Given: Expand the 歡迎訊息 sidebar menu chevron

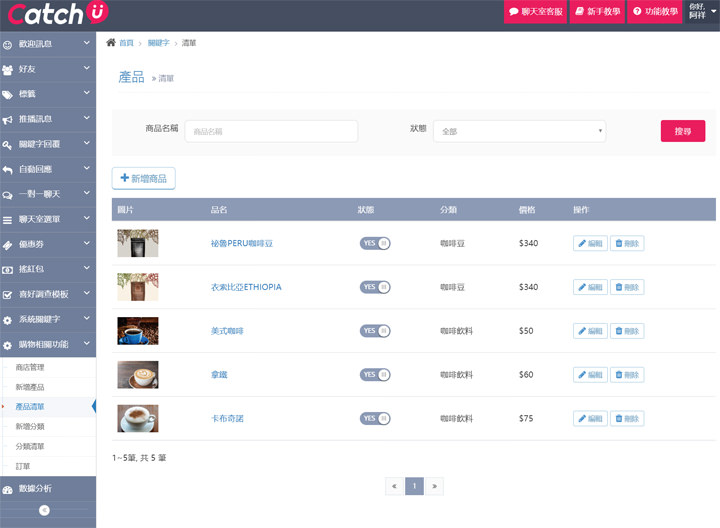Looking at the screenshot, I should point(87,43).
